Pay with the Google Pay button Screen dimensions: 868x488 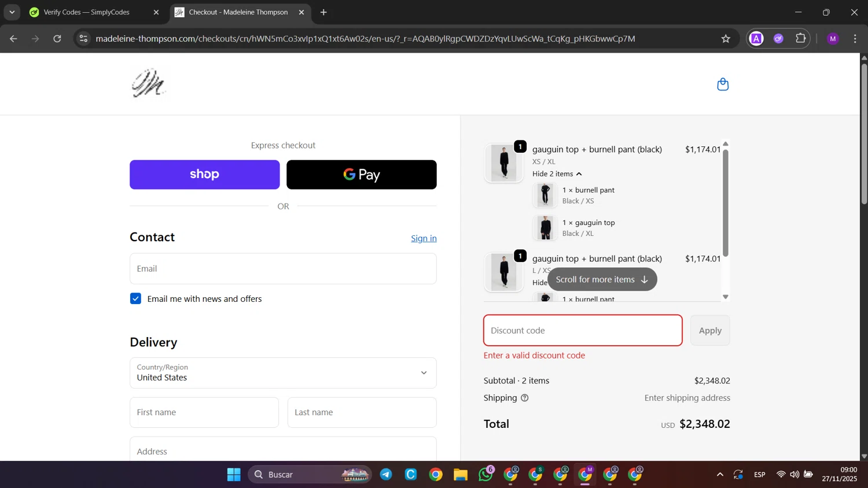tap(362, 175)
